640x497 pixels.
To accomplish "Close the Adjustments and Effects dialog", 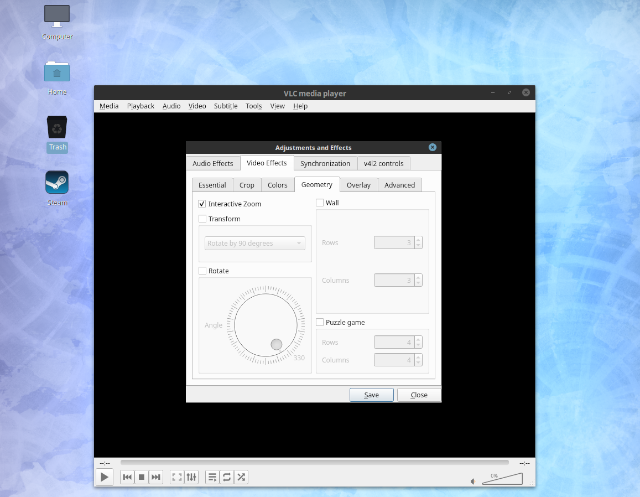I will click(432, 147).
